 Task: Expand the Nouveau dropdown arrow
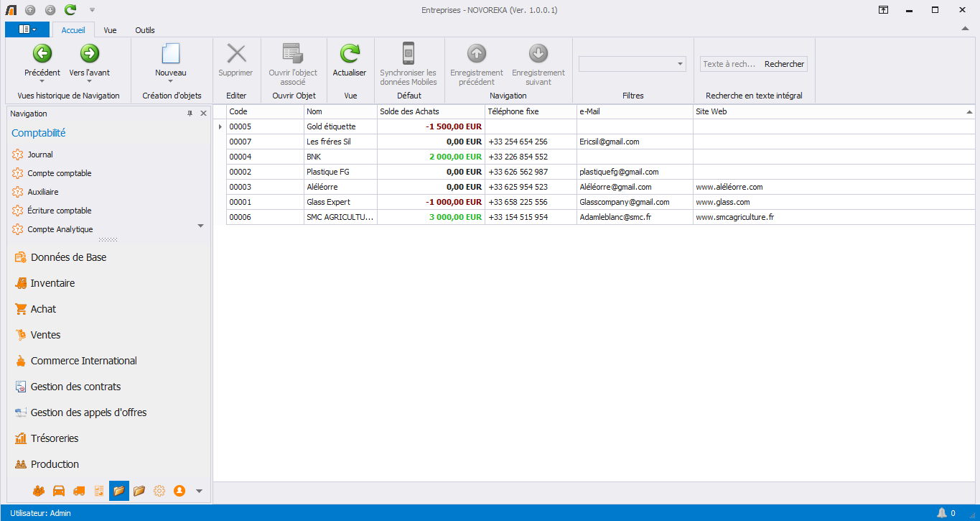tap(170, 81)
